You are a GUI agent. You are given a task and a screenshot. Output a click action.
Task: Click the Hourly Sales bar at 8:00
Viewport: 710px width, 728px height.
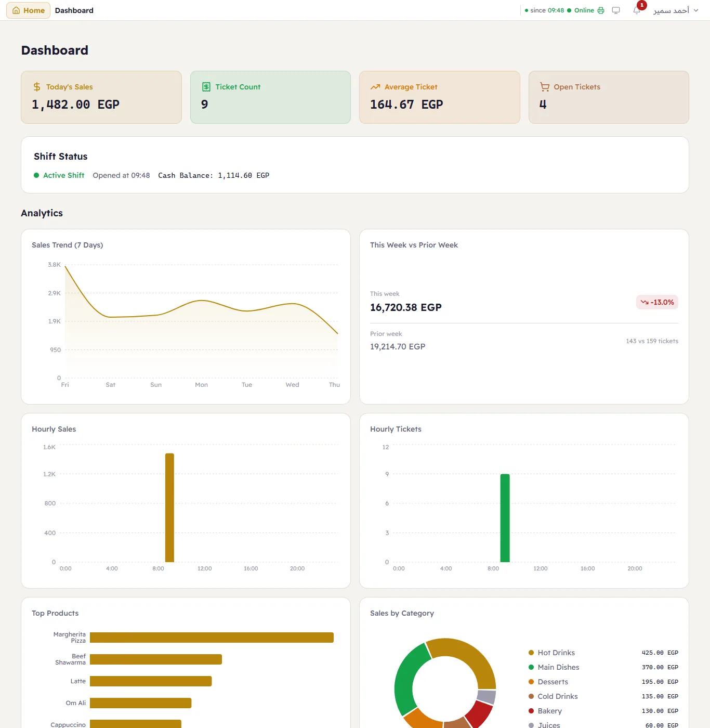(169, 508)
